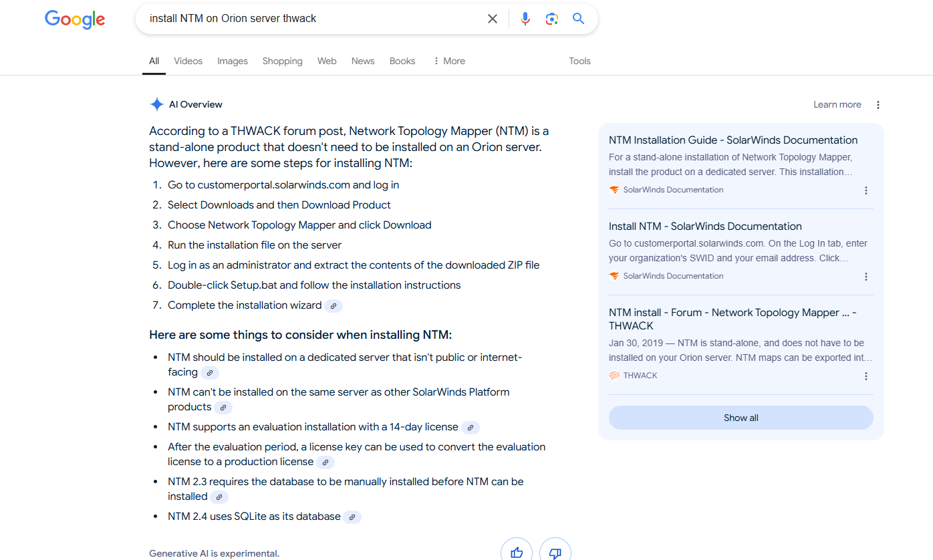Screen dimensions: 933x560
Task: Clear the search box with X icon
Action: tap(493, 19)
